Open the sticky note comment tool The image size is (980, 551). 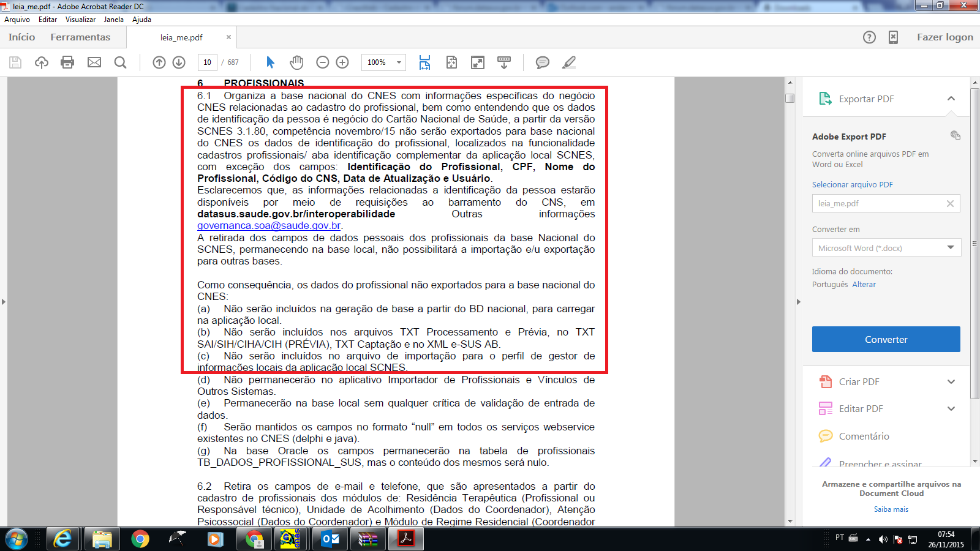pos(542,62)
